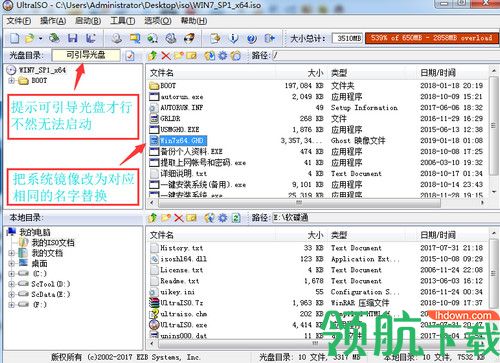Click the Burn CD/DVD image flame icon

(x=189, y=38)
